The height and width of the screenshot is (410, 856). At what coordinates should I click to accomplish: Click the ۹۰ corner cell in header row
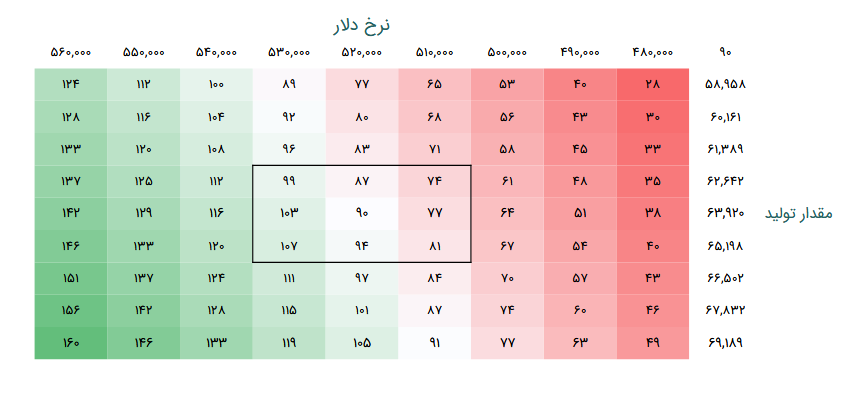coord(725,52)
